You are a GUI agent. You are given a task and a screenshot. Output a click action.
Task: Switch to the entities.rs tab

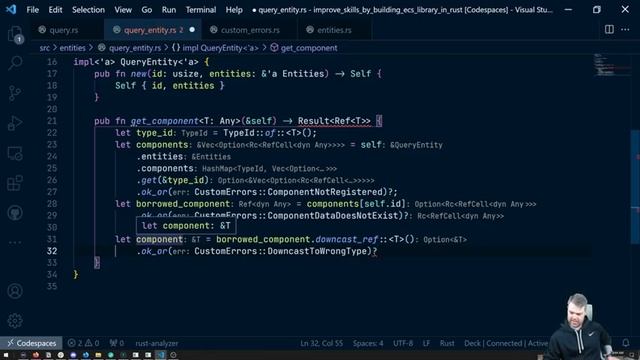334,30
